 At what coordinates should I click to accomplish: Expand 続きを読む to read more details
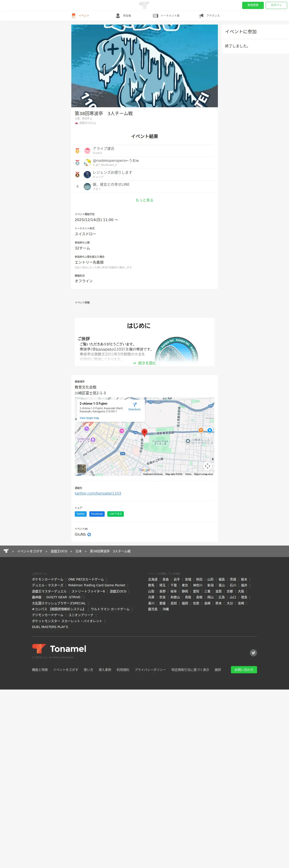[145, 363]
